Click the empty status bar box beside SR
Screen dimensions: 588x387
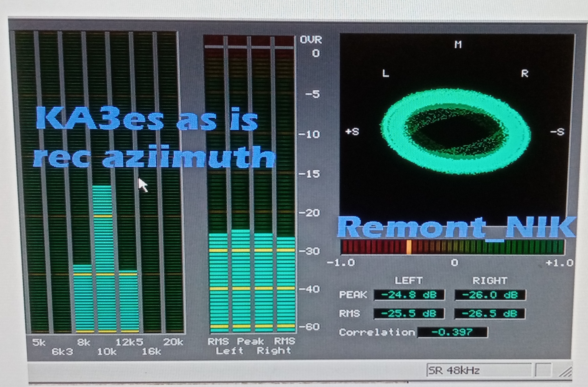[543, 370]
